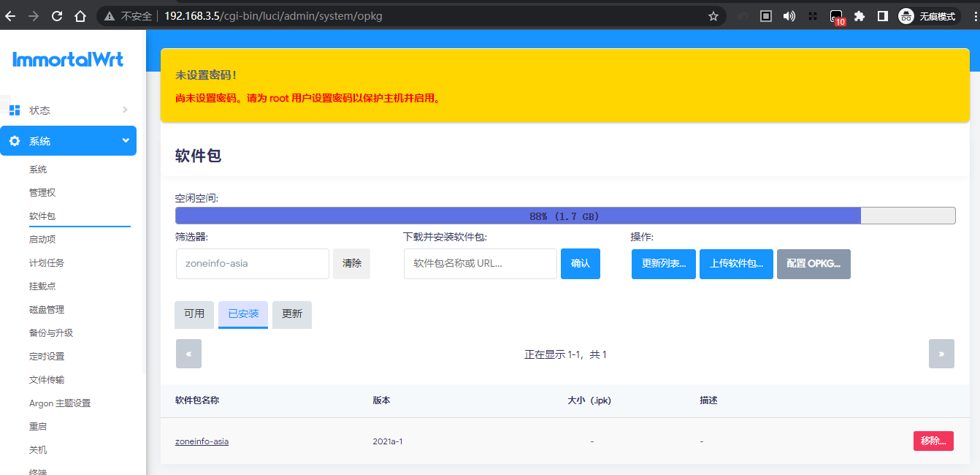
Task: Collapse the 系统 menu chevron
Action: tap(126, 140)
